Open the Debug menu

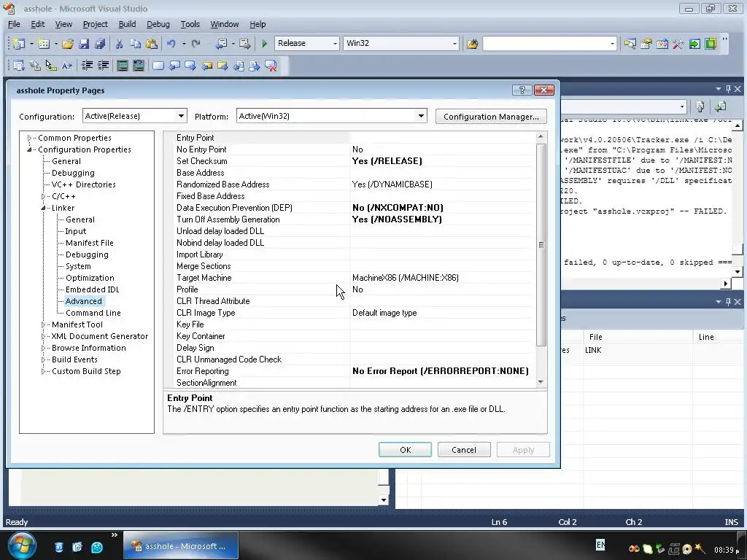(x=158, y=24)
